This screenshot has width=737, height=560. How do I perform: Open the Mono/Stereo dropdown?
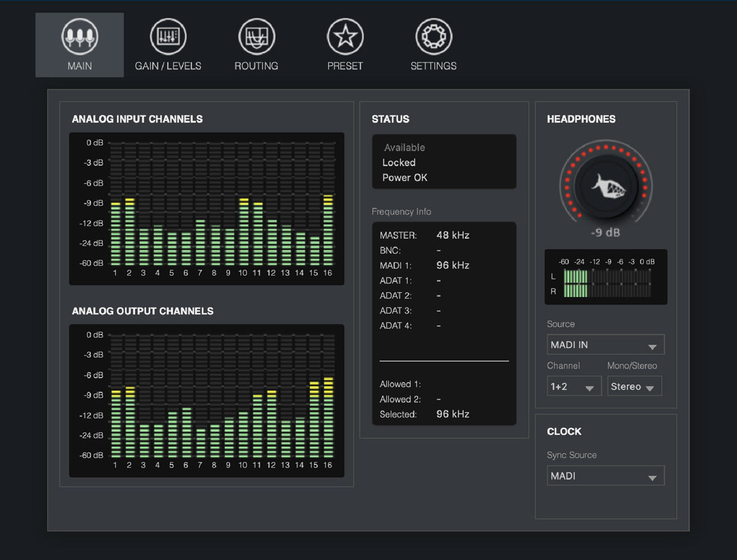[634, 386]
